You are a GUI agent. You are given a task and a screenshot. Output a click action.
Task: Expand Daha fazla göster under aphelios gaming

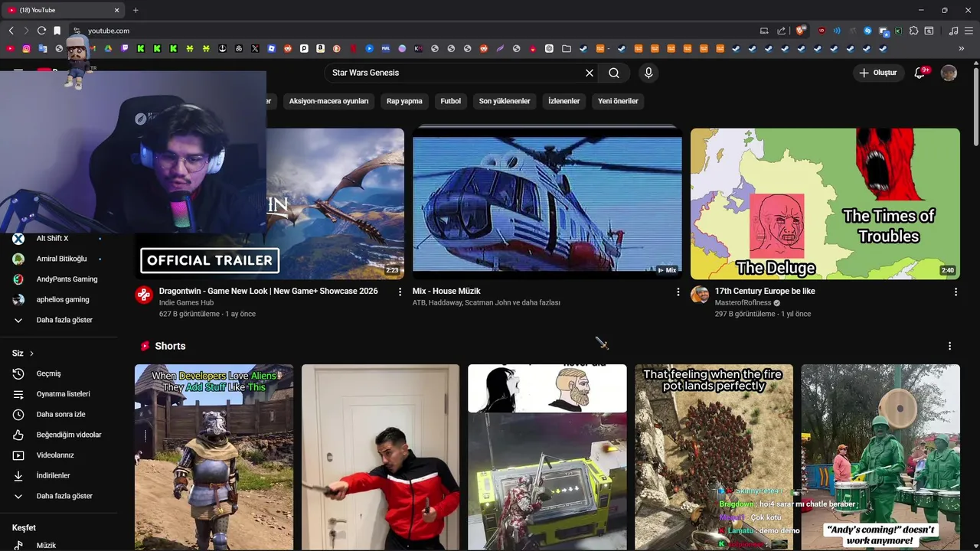(64, 320)
